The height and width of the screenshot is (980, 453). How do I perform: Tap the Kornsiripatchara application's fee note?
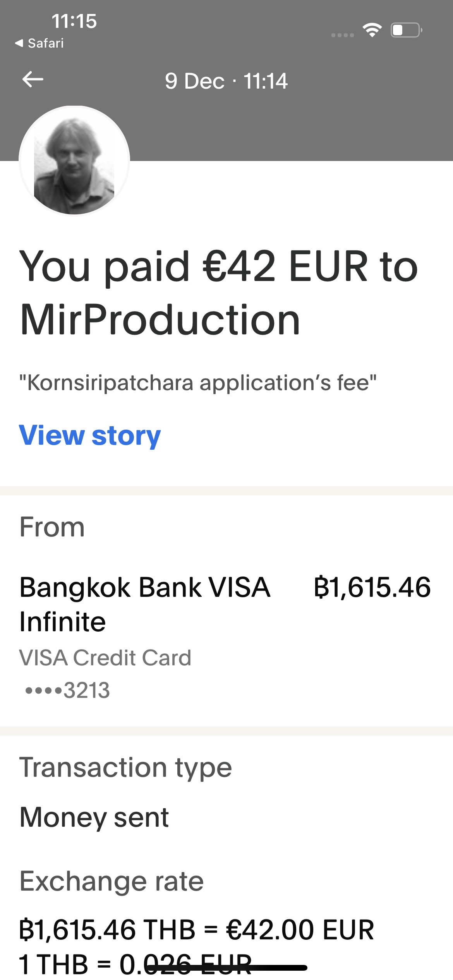[x=198, y=383]
